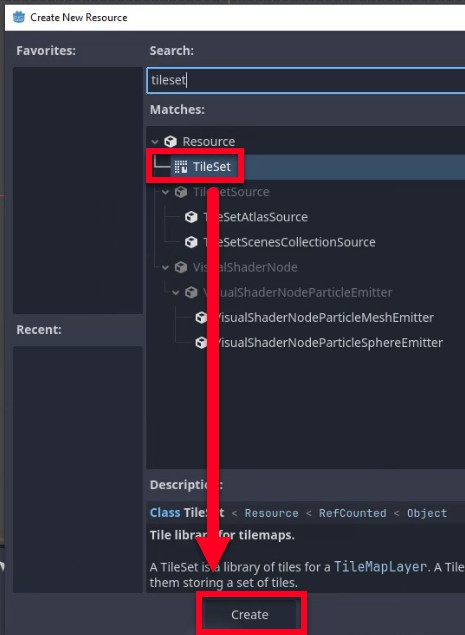Click the TileSet grid icon

point(181,167)
